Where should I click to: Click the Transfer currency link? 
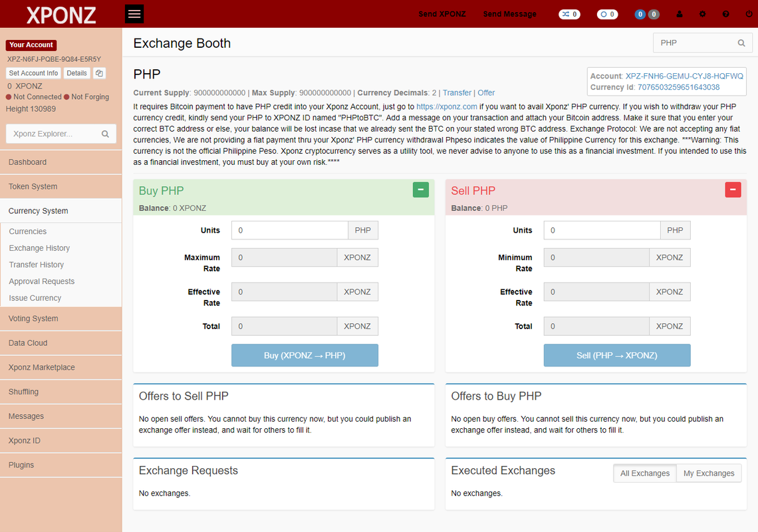(x=457, y=93)
